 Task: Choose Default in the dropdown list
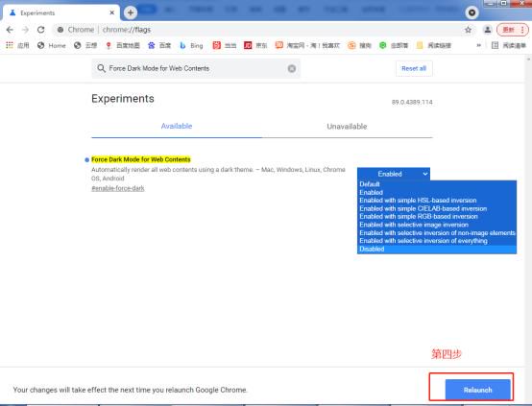pyautogui.click(x=437, y=184)
